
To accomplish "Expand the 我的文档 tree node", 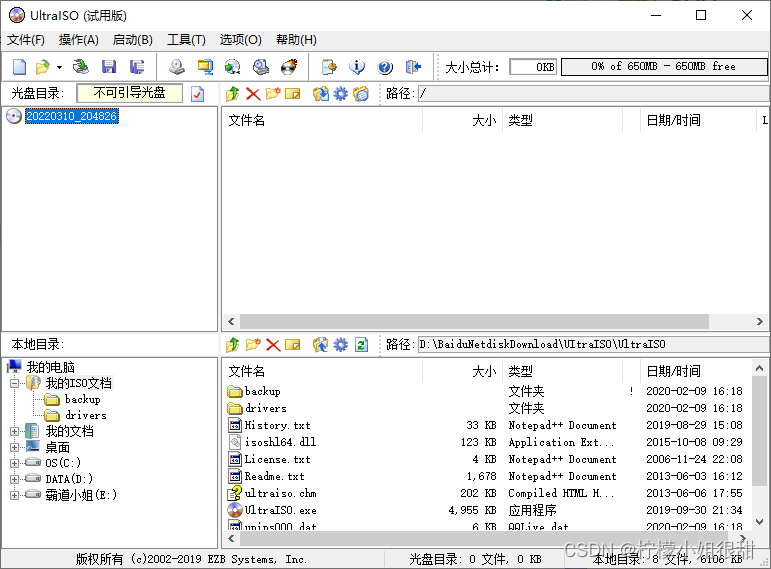I will (15, 431).
